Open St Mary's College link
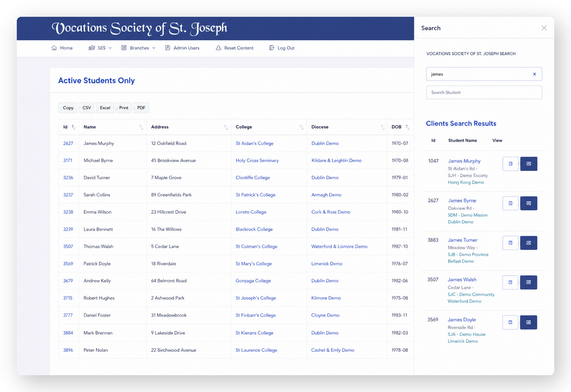This screenshot has height=392, width=571. pos(254,264)
